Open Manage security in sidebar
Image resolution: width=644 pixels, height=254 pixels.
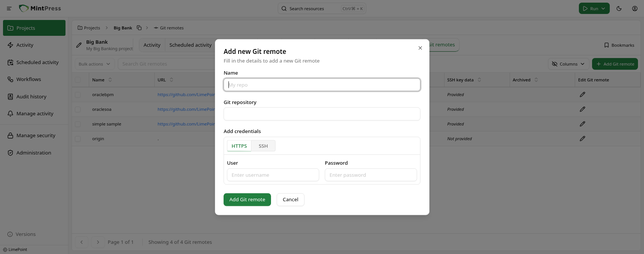point(34,135)
